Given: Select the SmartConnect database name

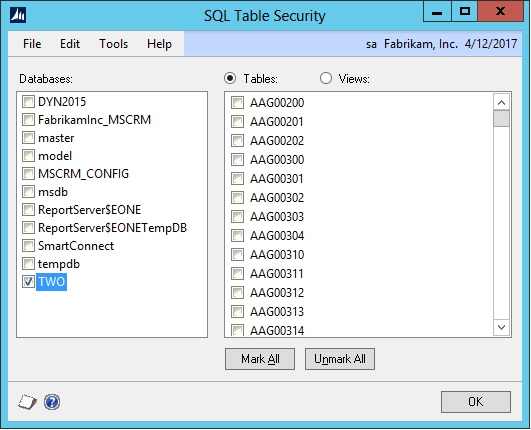Looking at the screenshot, I should [x=76, y=246].
